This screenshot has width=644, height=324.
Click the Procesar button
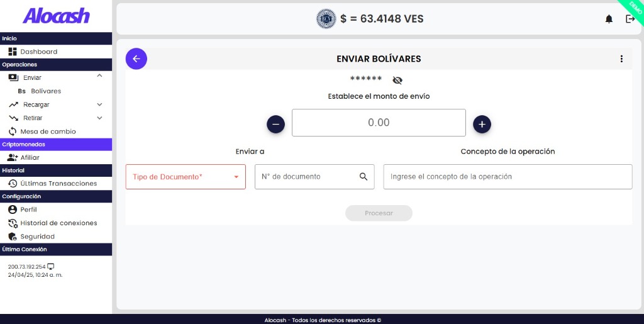click(x=379, y=213)
